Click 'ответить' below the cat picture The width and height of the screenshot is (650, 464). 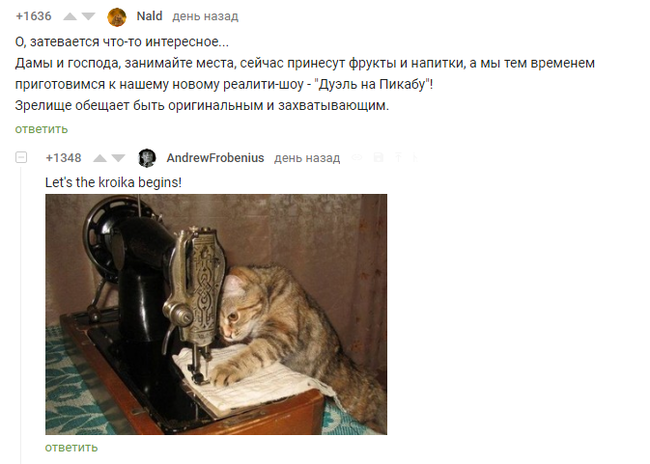point(71,447)
